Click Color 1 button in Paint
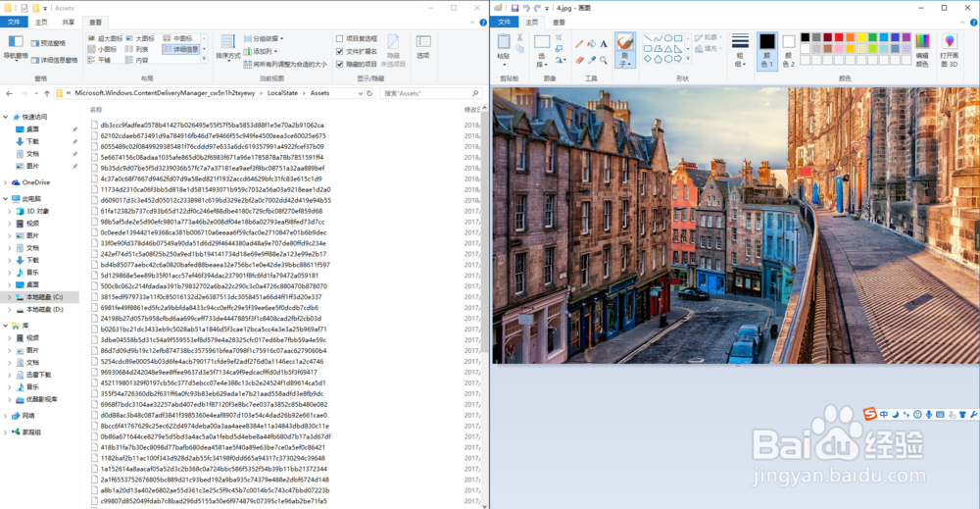 click(x=767, y=50)
